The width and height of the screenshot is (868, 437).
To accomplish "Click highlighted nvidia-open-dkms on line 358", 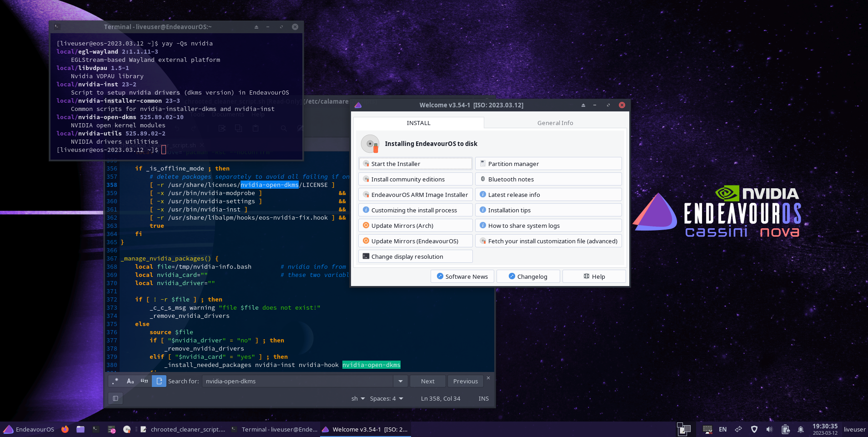I will click(x=270, y=185).
